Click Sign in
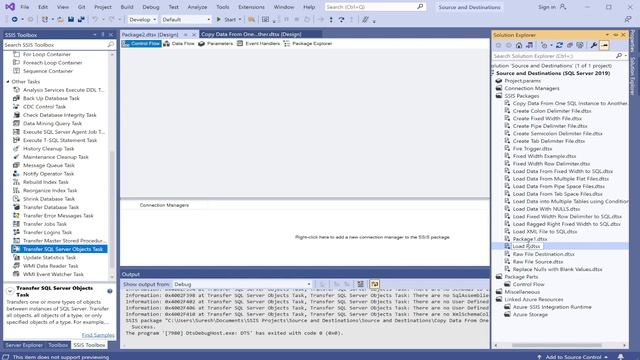The height and width of the screenshot is (360, 640). pyautogui.click(x=547, y=7)
